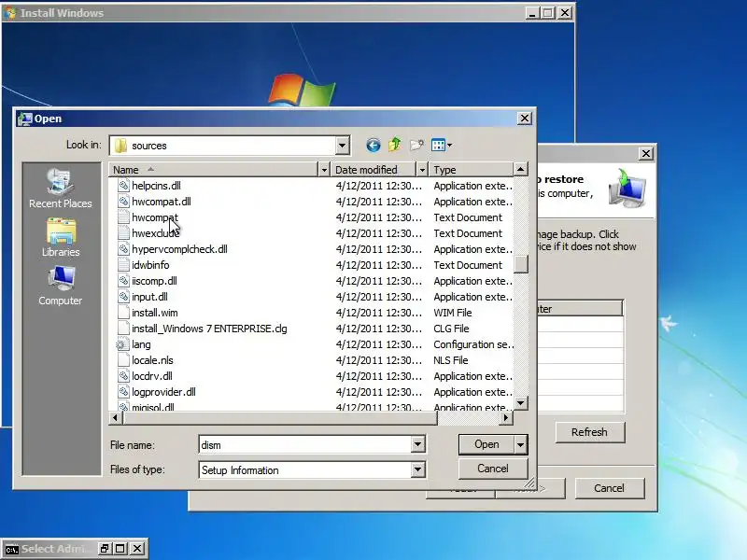Close the Open dialog
Viewport: 747px width, 560px height.
[525, 119]
